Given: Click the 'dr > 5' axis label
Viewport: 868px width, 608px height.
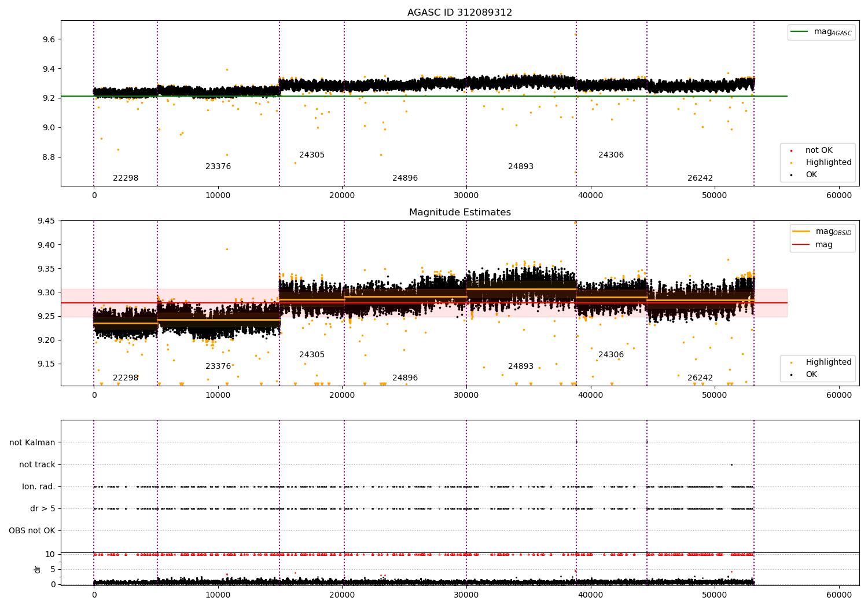Looking at the screenshot, I should [43, 509].
